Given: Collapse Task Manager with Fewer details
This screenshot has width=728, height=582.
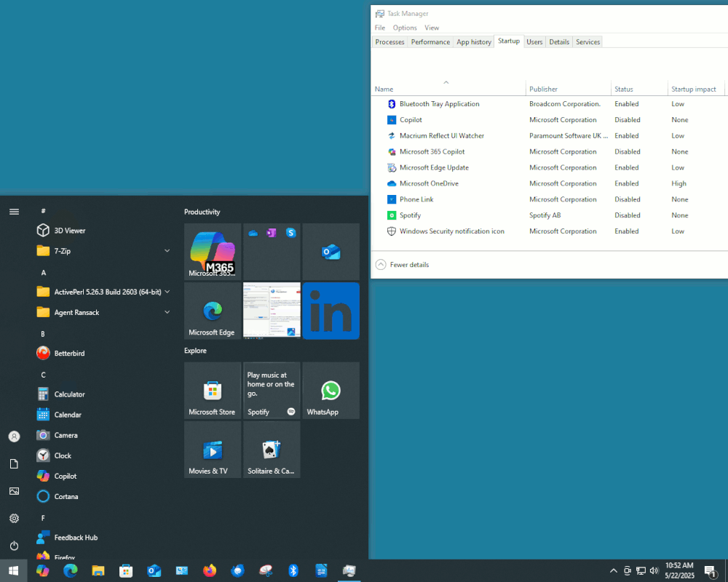Looking at the screenshot, I should click(402, 265).
